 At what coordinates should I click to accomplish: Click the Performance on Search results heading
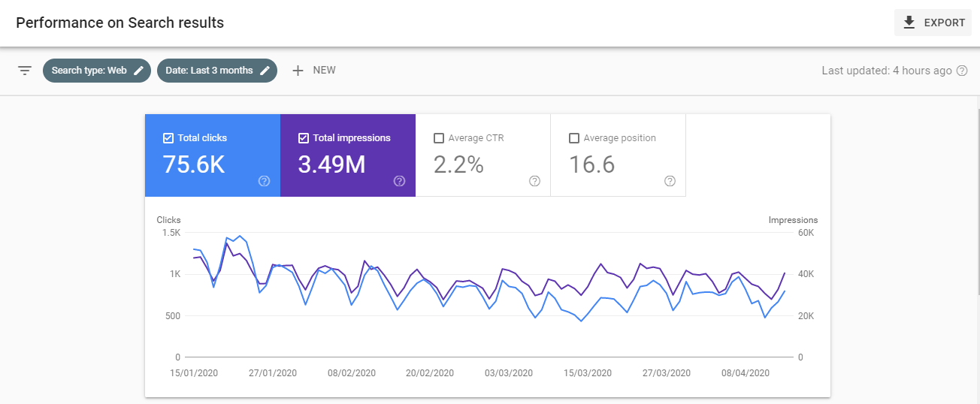click(120, 23)
